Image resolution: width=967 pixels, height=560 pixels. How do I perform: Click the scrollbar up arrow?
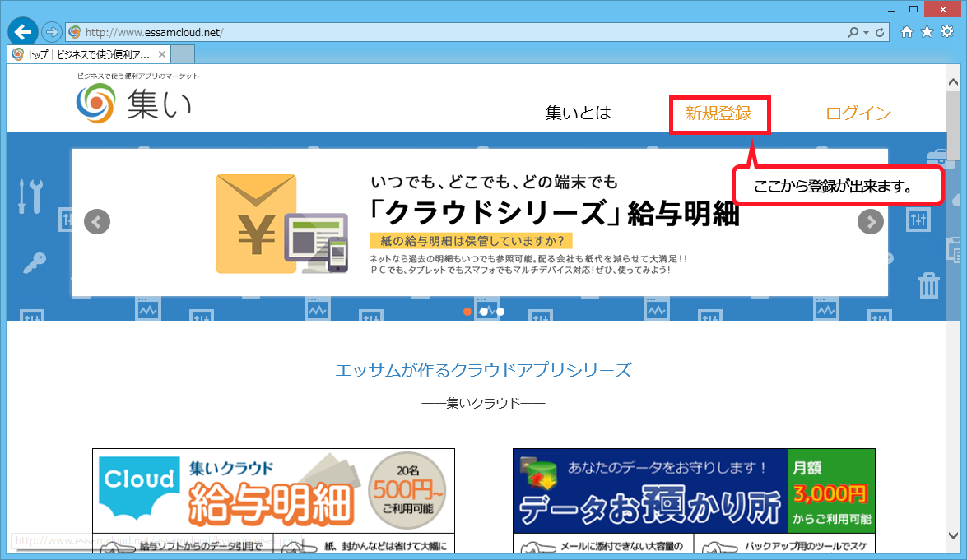[x=954, y=82]
